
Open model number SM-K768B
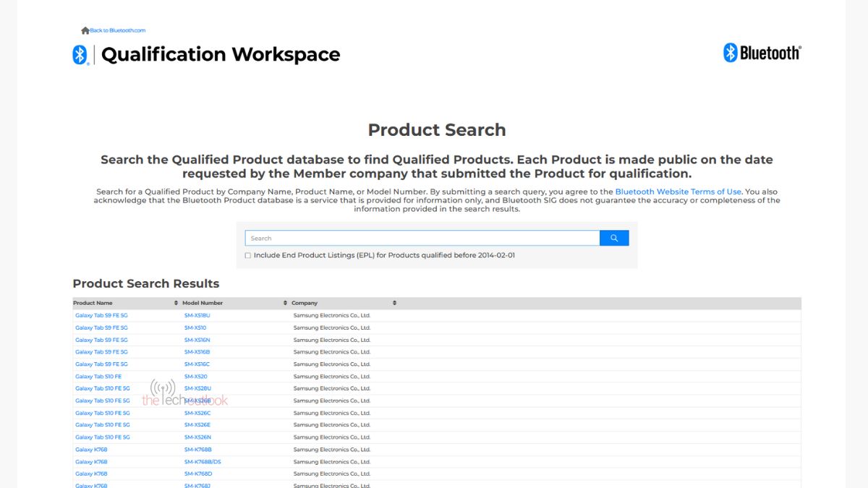[198, 450]
